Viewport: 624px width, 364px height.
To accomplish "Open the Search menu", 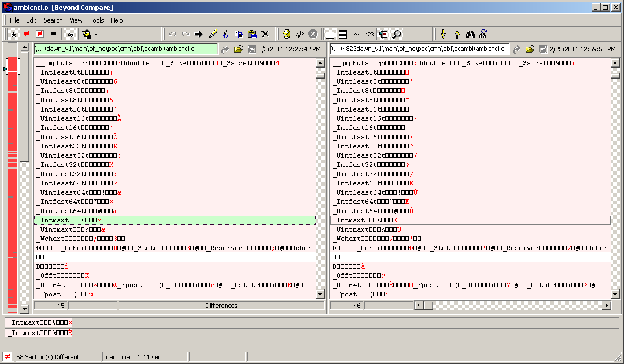I will tap(53, 20).
